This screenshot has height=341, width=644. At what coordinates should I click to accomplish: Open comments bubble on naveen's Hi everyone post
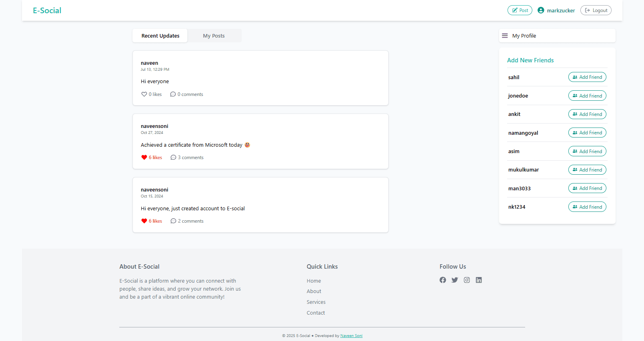pos(173,94)
